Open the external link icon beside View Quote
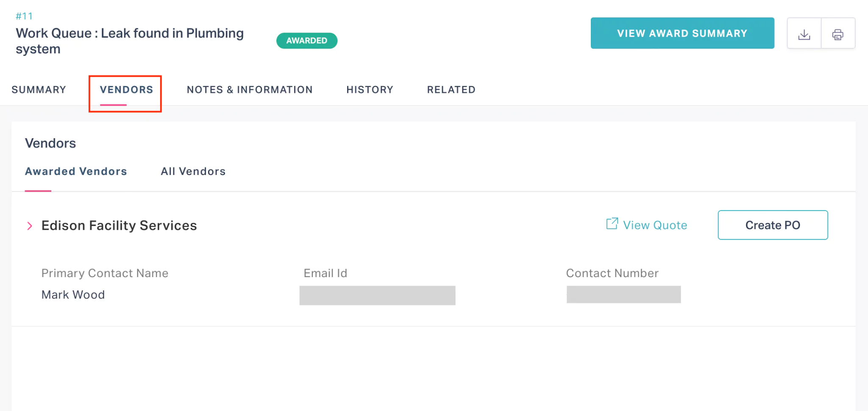The image size is (868, 411). pos(612,224)
